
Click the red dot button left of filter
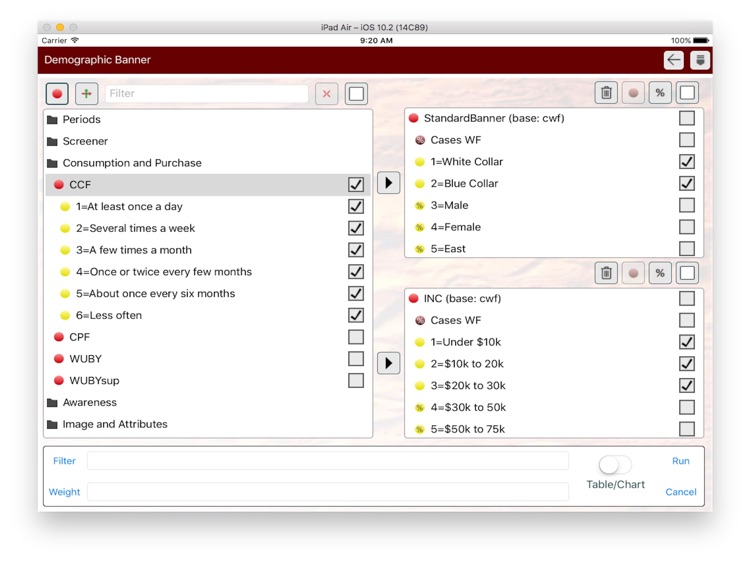pyautogui.click(x=57, y=93)
